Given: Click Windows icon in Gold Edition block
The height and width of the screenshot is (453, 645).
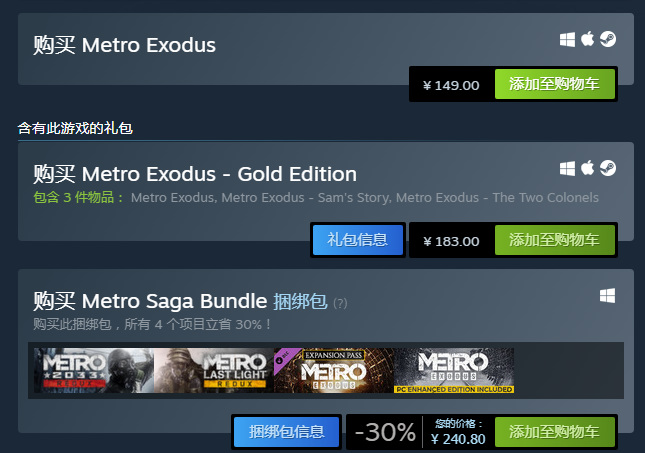Looking at the screenshot, I should point(568,167).
